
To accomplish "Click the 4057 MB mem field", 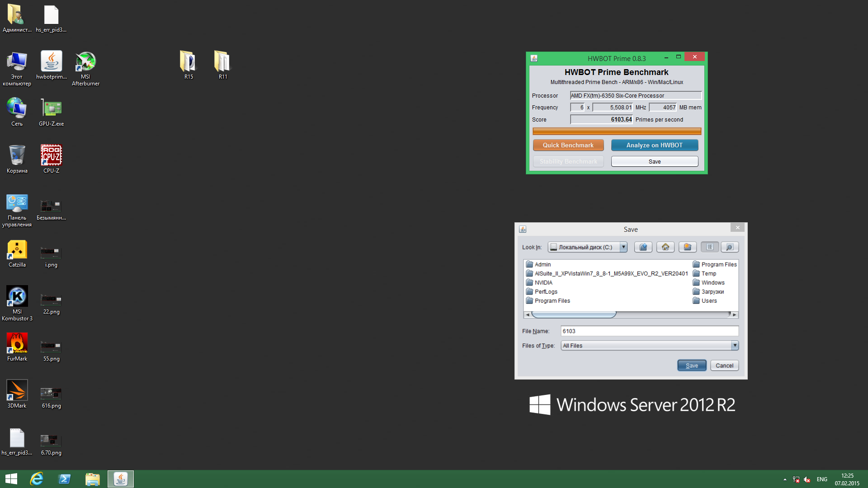I will click(x=663, y=108).
